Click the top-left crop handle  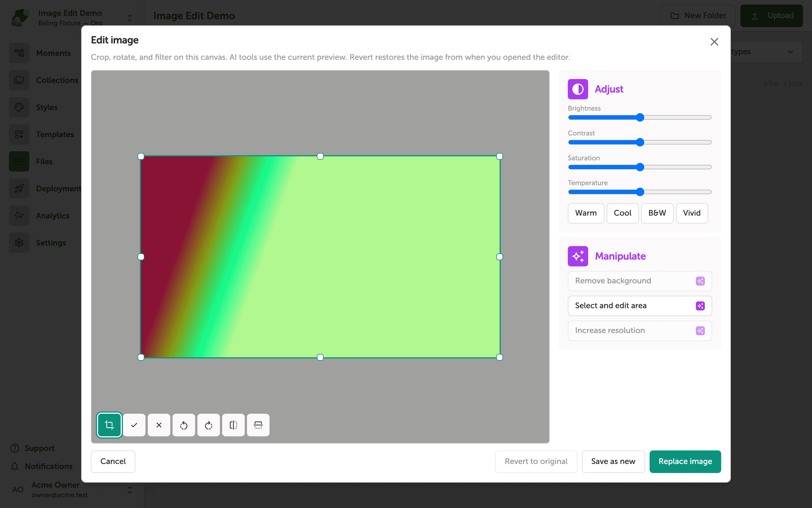(141, 156)
